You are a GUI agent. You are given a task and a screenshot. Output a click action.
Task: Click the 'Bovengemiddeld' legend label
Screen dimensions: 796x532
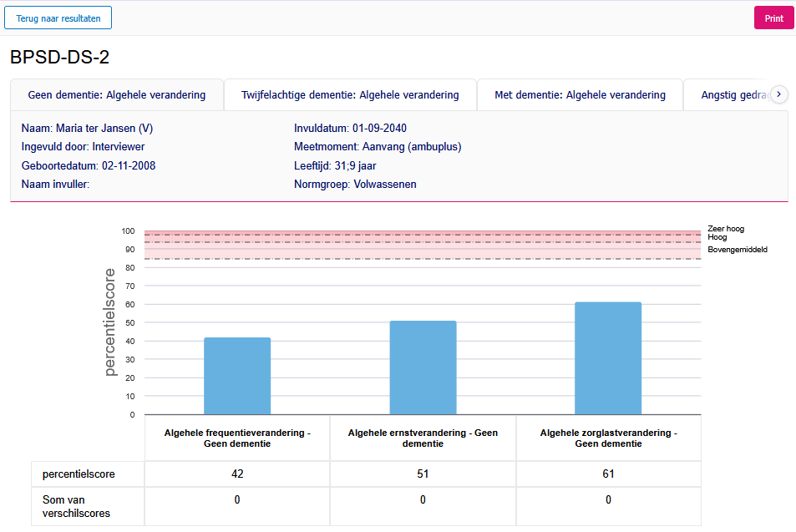coord(738,249)
